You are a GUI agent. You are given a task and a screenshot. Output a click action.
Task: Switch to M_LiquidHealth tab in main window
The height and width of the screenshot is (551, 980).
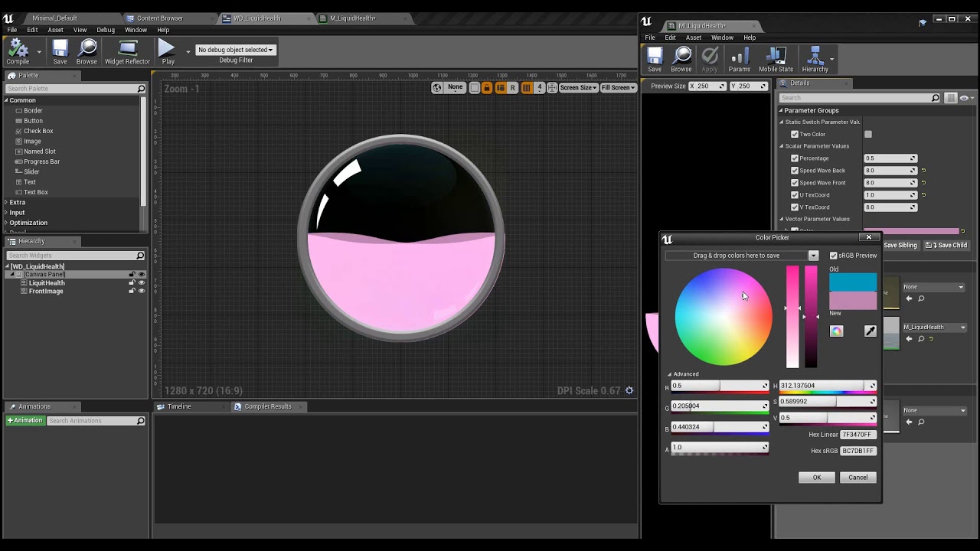pyautogui.click(x=353, y=18)
